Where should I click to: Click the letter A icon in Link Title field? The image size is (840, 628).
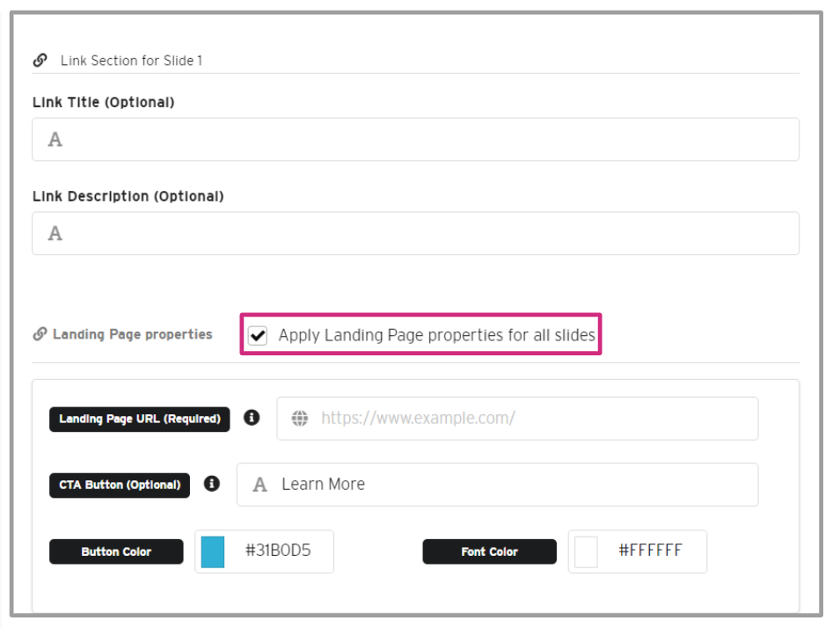point(55,140)
